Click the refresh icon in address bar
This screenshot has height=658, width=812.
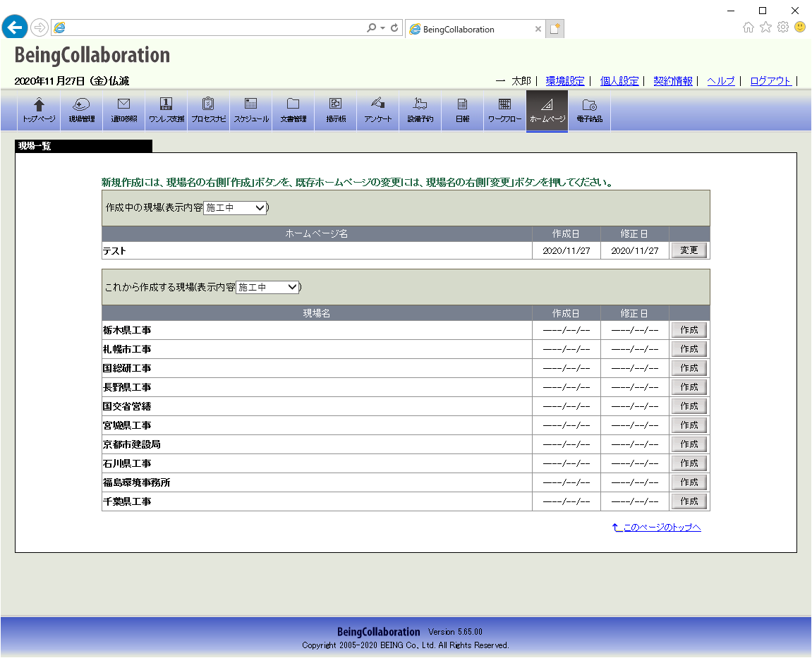(394, 28)
